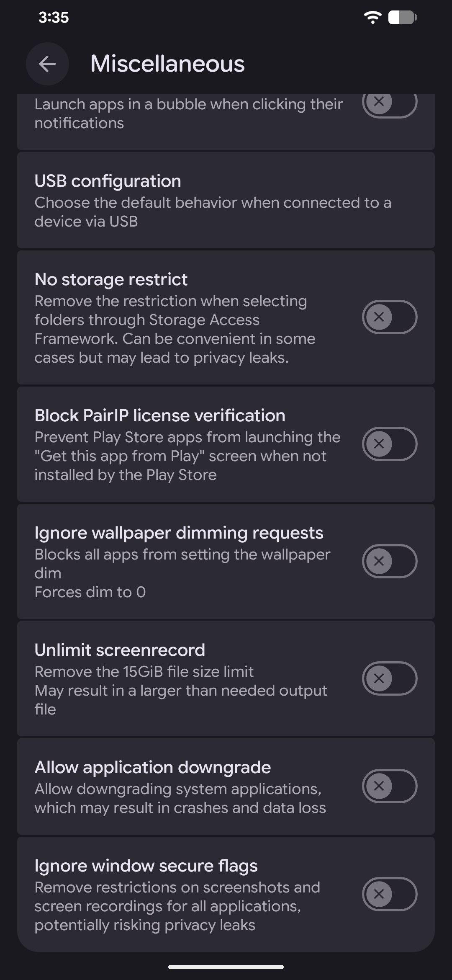
Task: Toggle the No storage restrict switch
Action: click(389, 317)
